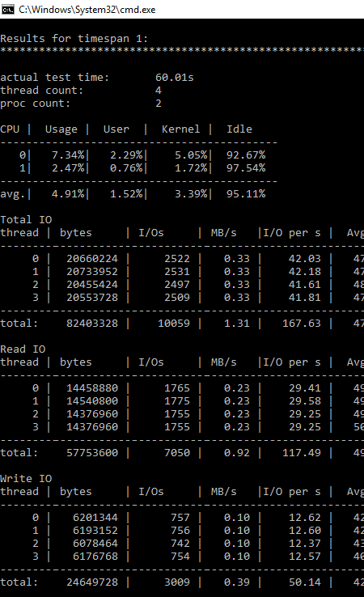The height and width of the screenshot is (597, 364).
Task: Click Read IO count 1775
Action: click(177, 401)
